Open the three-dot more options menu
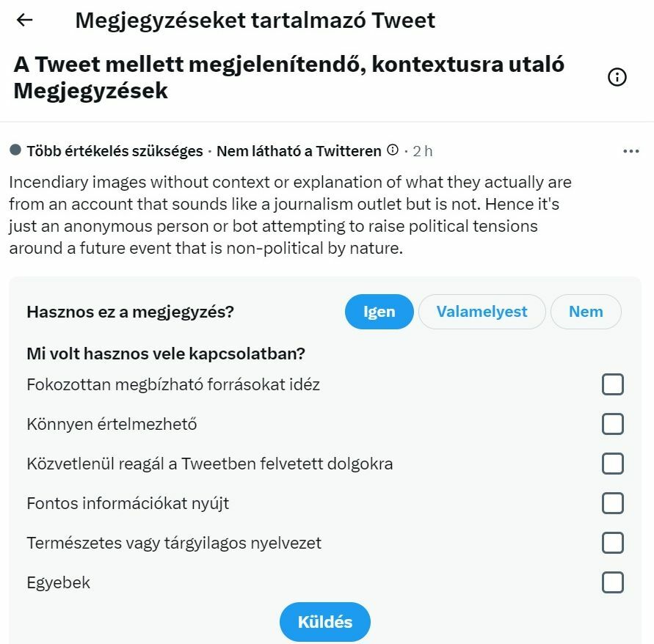 click(x=631, y=151)
